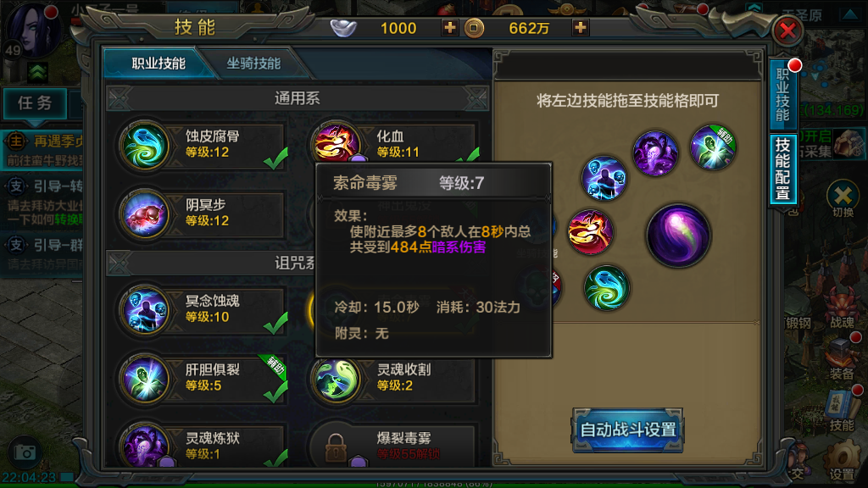This screenshot has width=868, height=488.
Task: Collapse the 通用系 section header
Action: pyautogui.click(x=298, y=98)
